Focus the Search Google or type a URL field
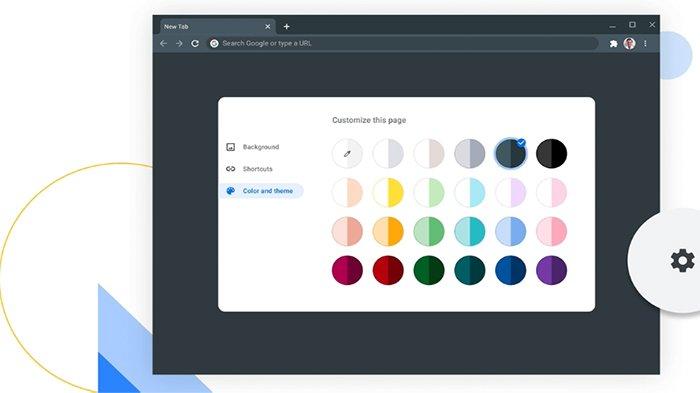This screenshot has width=700, height=393. 402,43
